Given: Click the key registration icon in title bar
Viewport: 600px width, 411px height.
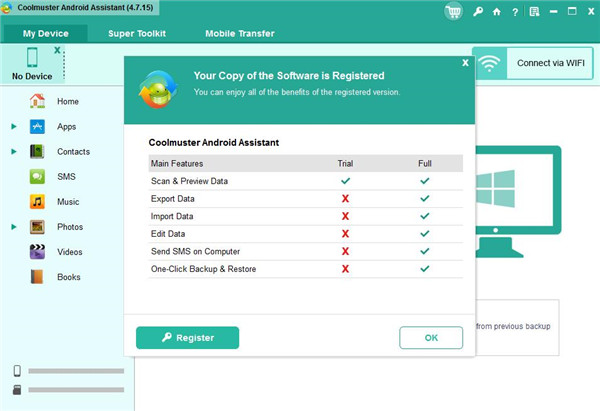Looking at the screenshot, I should tap(478, 12).
